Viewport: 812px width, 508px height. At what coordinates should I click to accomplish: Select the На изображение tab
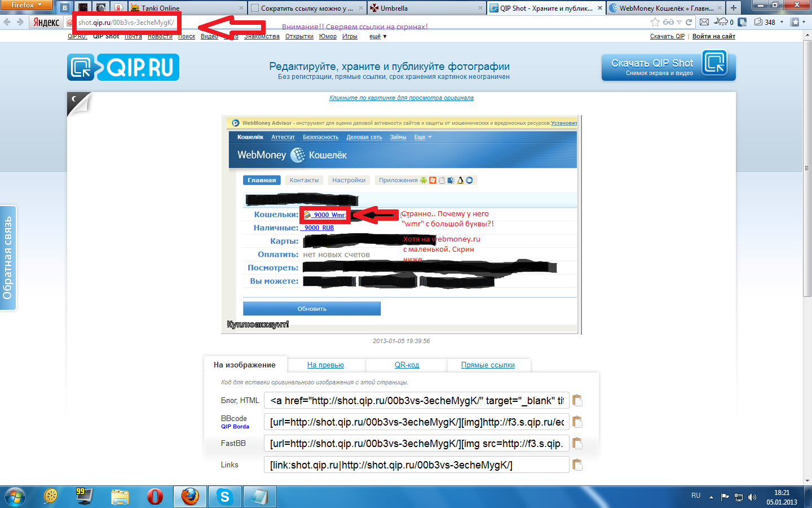[x=245, y=365]
